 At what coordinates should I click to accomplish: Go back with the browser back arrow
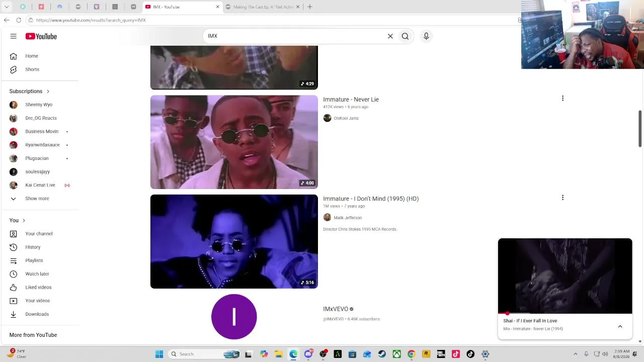7,20
